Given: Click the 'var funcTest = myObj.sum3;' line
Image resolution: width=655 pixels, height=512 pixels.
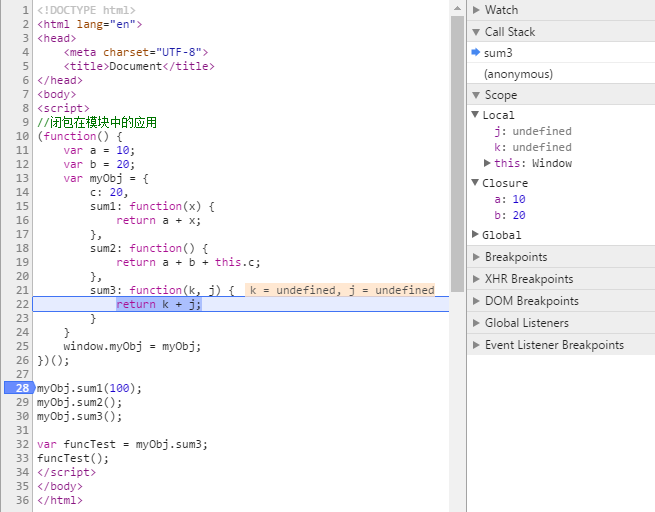Looking at the screenshot, I should pyautogui.click(x=122, y=444).
